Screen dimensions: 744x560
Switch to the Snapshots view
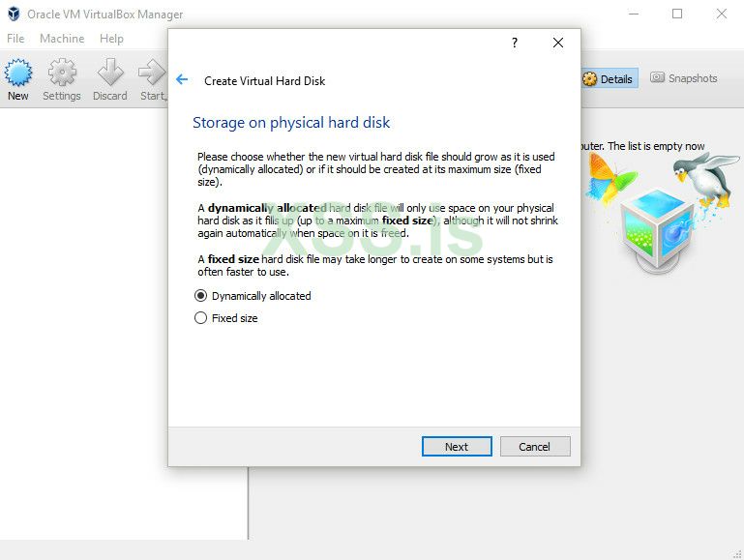684,78
